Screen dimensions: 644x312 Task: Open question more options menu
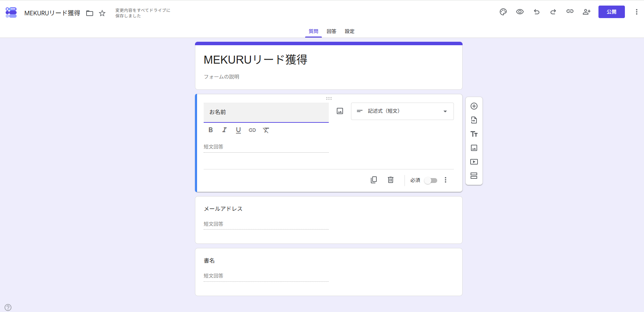pyautogui.click(x=446, y=180)
